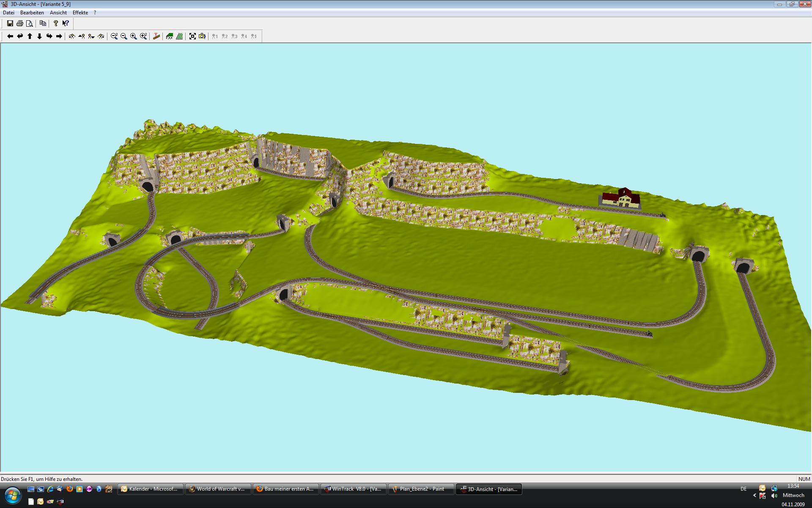Viewport: 812px width, 508px height.
Task: Toggle the green grid terrain display
Action: click(x=179, y=36)
